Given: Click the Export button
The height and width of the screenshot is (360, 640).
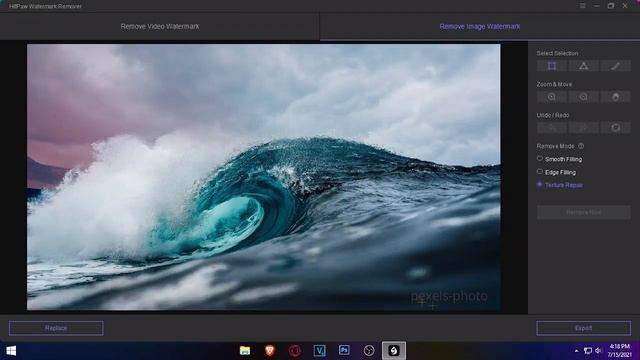Looking at the screenshot, I should coord(584,328).
